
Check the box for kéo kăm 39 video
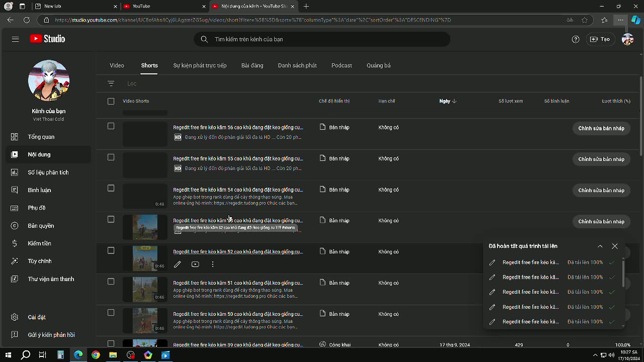click(x=111, y=344)
